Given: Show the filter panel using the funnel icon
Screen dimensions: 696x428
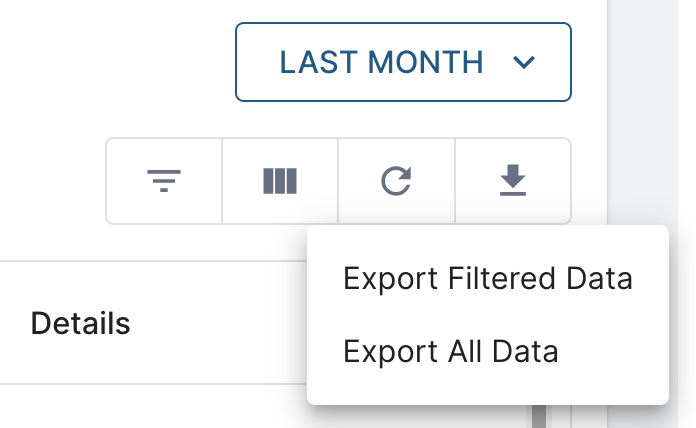Looking at the screenshot, I should coord(164,181).
